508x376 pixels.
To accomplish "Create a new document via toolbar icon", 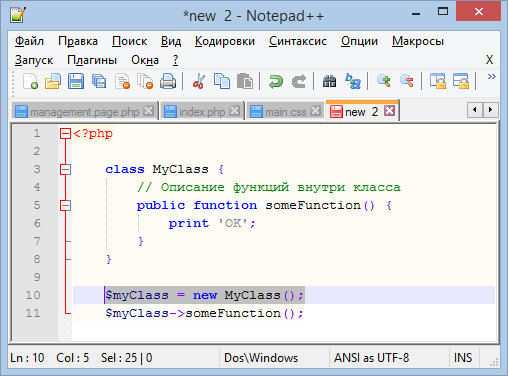I will click(30, 81).
